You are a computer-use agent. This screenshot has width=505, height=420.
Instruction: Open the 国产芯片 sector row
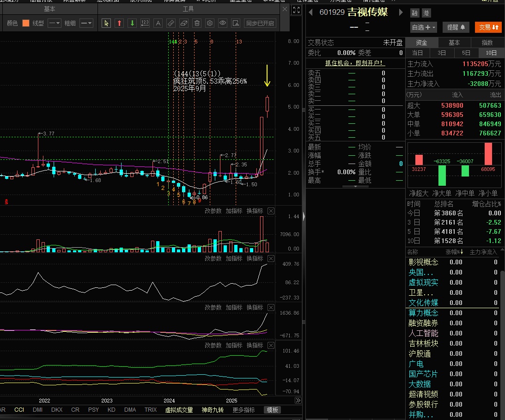point(453,374)
